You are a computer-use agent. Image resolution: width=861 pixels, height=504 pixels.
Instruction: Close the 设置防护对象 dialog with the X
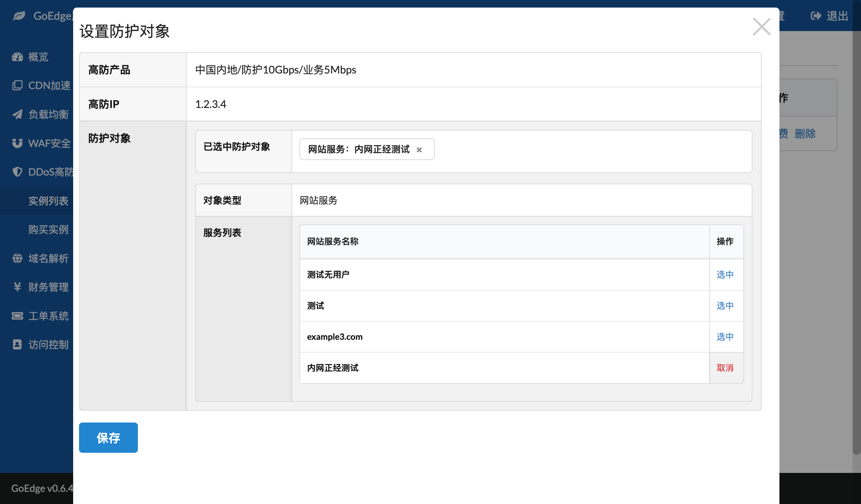click(761, 27)
